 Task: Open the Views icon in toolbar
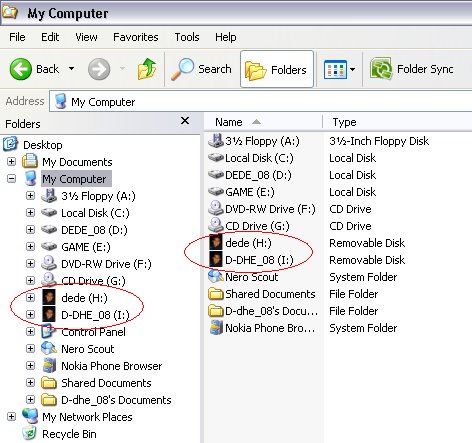[x=335, y=69]
